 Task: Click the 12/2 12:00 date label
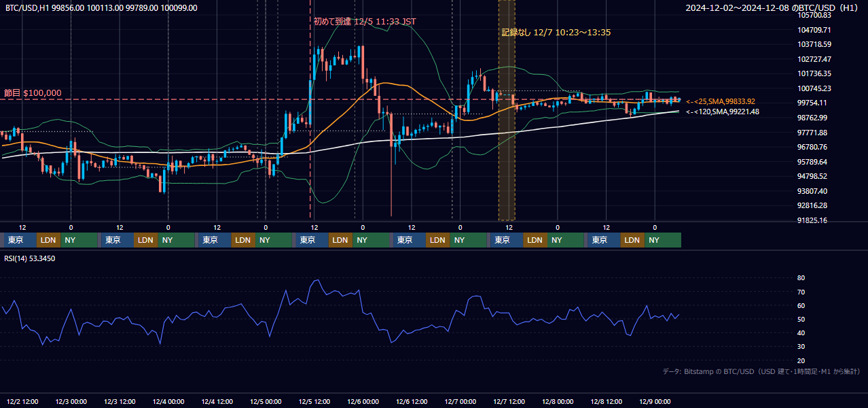22,401
